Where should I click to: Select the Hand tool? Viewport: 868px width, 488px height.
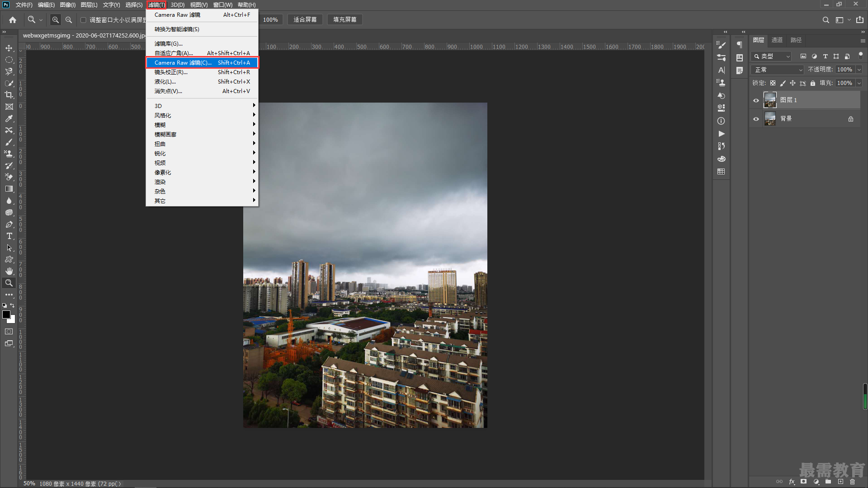(x=9, y=271)
